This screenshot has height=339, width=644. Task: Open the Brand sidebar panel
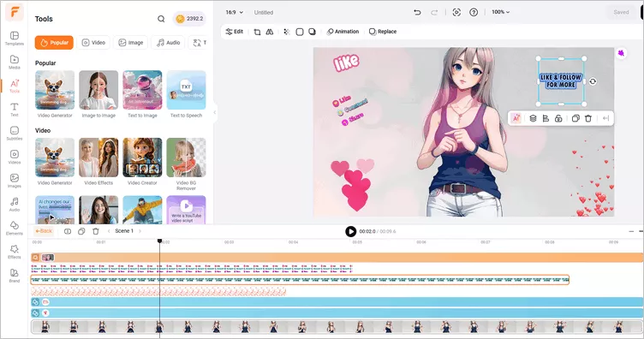[x=15, y=276]
